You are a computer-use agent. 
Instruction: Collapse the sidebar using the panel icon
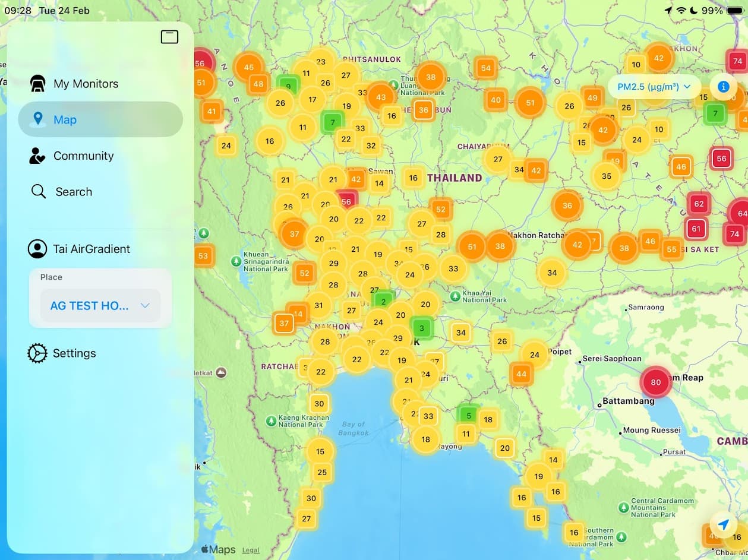[x=169, y=37]
